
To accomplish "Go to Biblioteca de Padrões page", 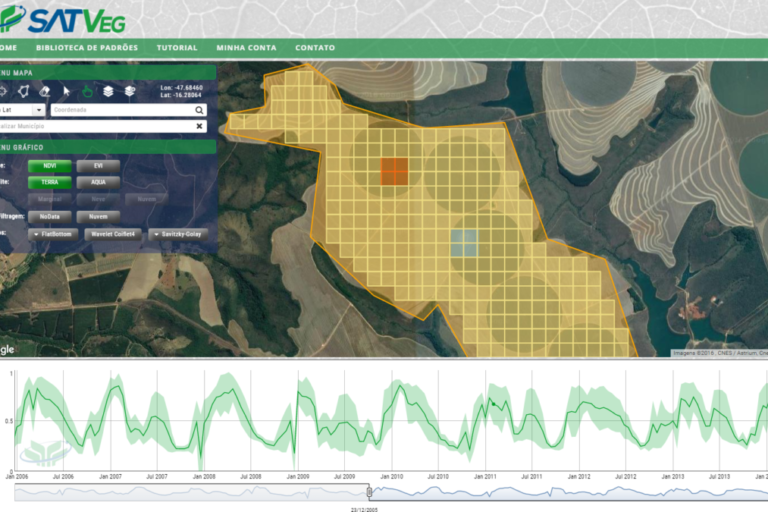I will click(86, 48).
